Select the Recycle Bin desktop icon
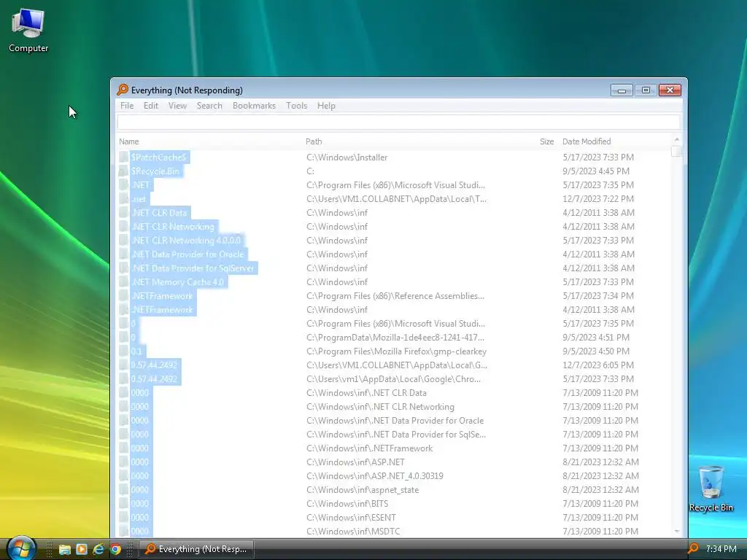Screen dimensions: 747x560 [711, 489]
